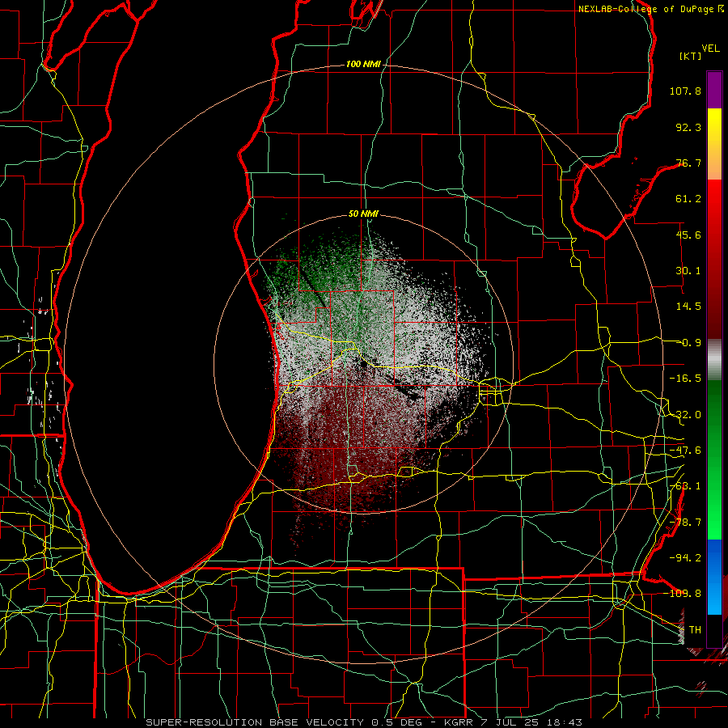728x728 pixels.
Task: Click the 92.3 velocity scale value
Action: click(x=688, y=127)
